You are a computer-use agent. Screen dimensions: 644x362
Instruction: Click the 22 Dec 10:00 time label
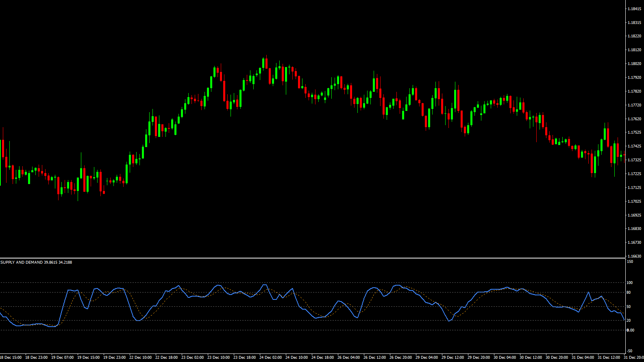[140, 358]
